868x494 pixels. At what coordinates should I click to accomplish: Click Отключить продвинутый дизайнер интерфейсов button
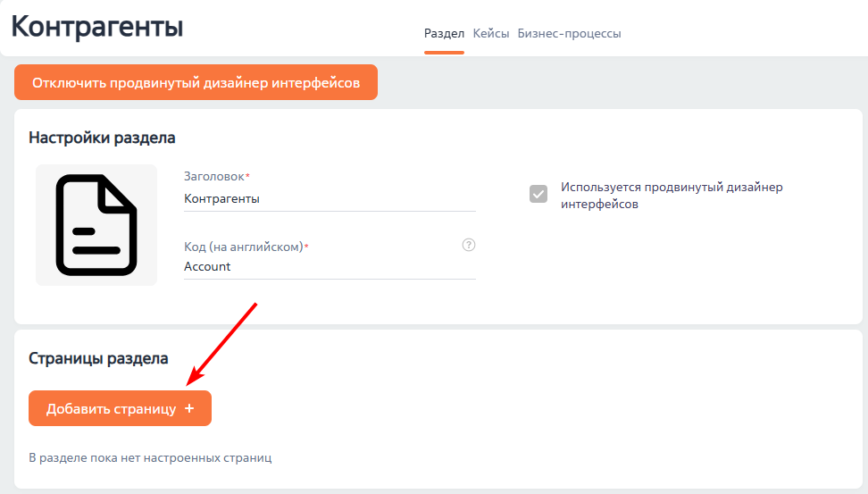[x=196, y=82]
